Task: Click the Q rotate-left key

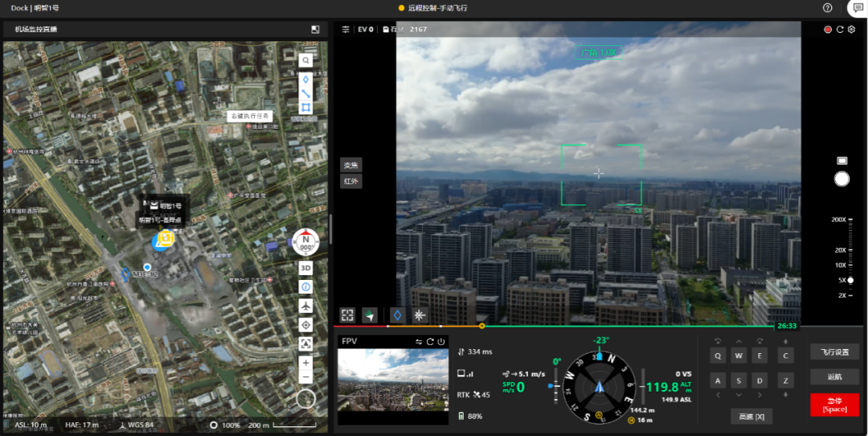Action: [718, 356]
